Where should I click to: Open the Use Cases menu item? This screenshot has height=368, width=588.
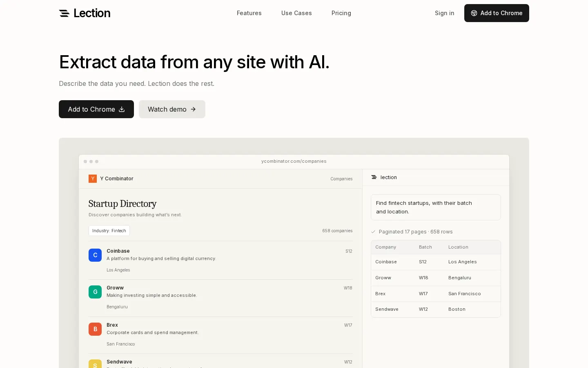point(296,13)
